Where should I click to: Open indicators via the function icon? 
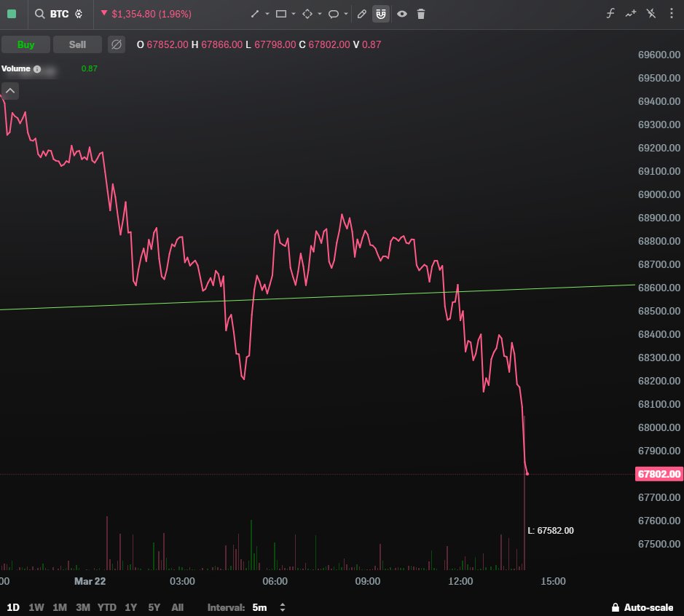click(610, 14)
